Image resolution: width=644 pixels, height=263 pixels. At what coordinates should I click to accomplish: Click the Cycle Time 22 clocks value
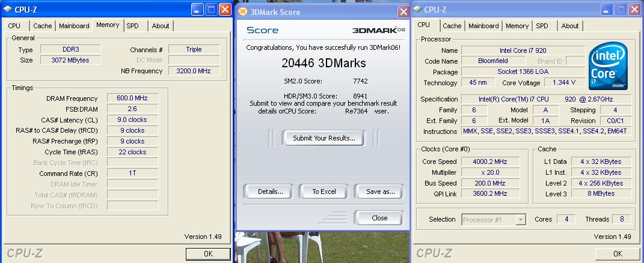(x=132, y=152)
